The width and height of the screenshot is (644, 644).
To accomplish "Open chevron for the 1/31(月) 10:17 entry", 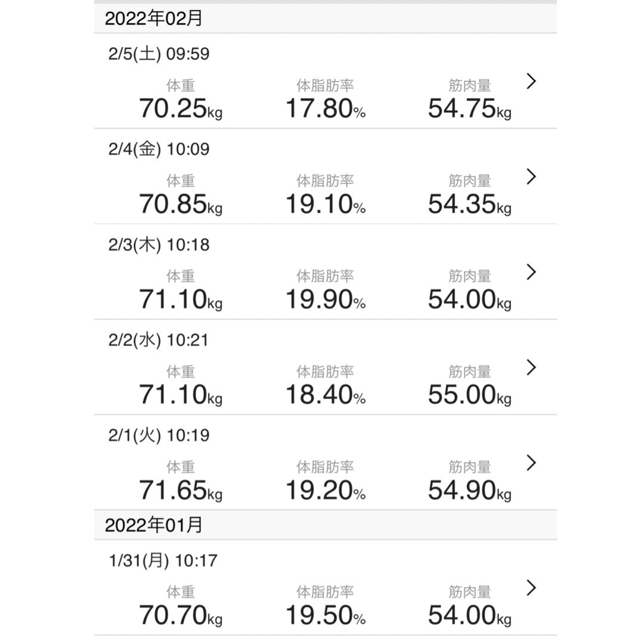I will click(532, 588).
